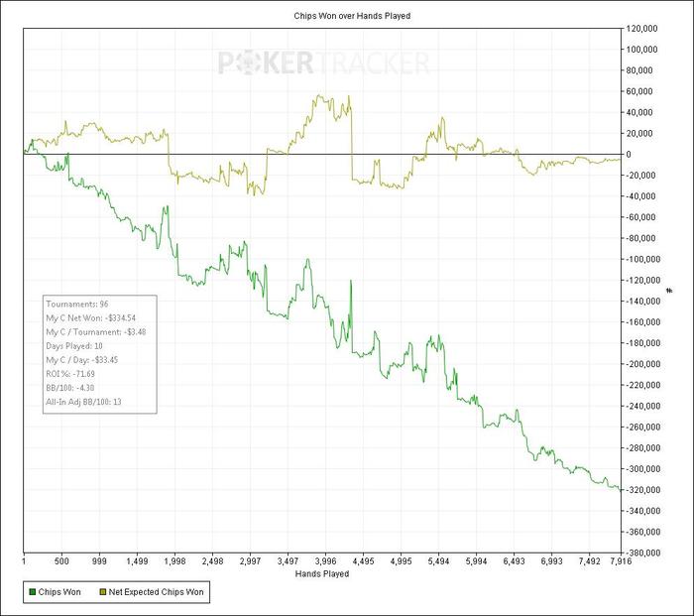Select the 2,997 x-axis tick label

(250, 561)
